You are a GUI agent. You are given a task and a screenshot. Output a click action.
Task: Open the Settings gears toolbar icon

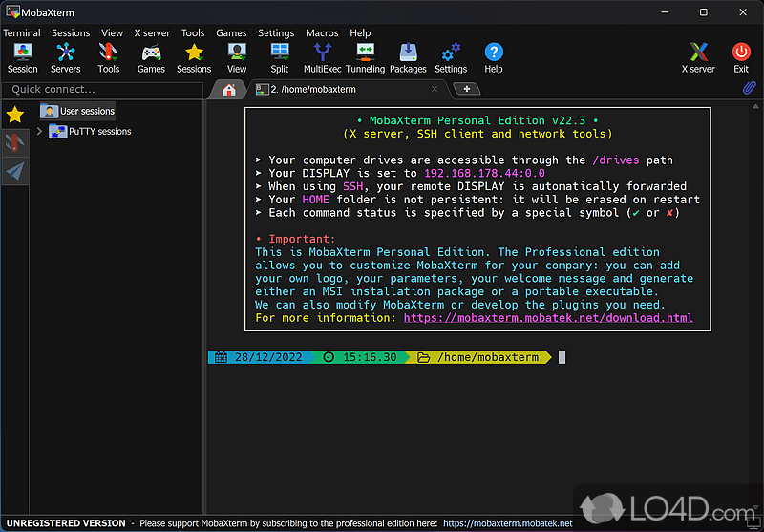[x=451, y=57]
